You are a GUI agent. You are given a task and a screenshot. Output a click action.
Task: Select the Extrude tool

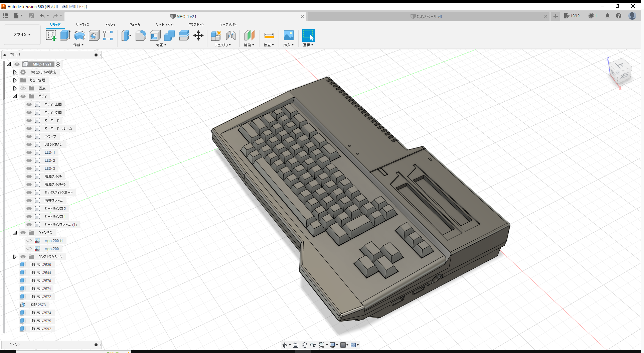point(65,35)
